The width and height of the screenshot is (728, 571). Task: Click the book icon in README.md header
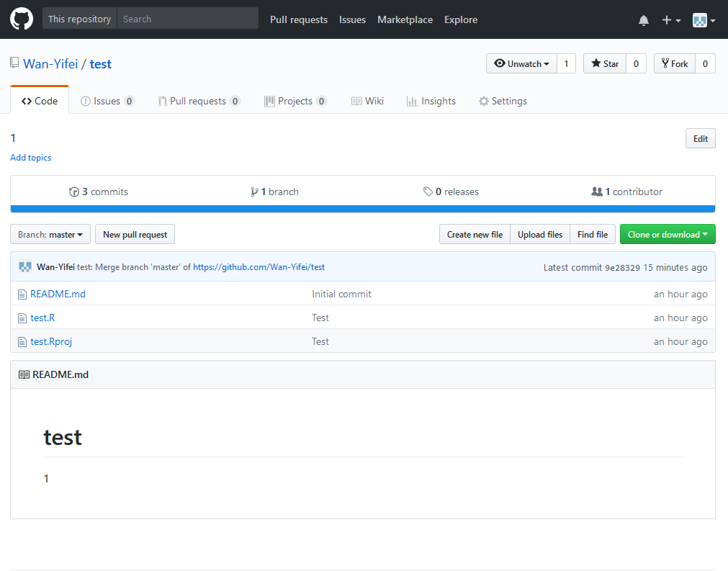pyautogui.click(x=24, y=374)
